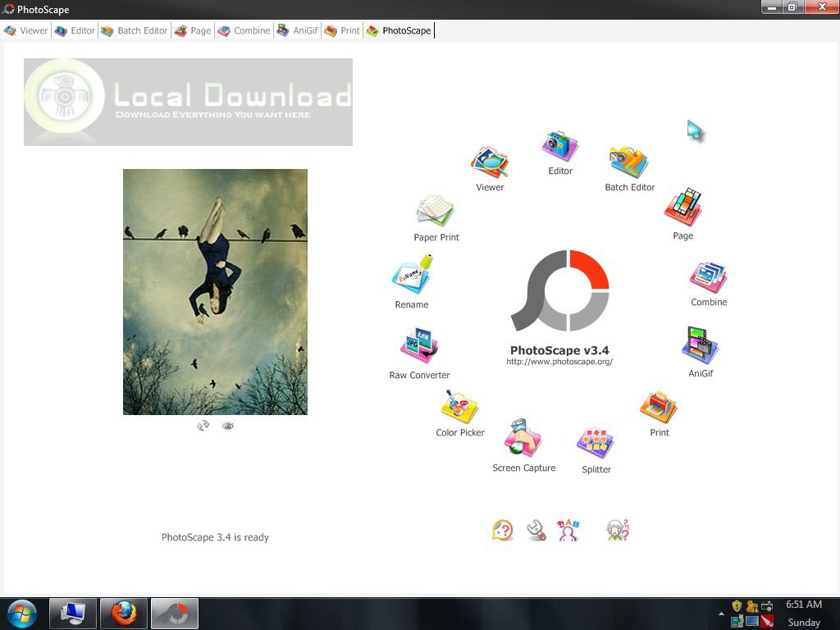Viewport: 840px width, 630px height.
Task: Launch the Rename tool
Action: pyautogui.click(x=413, y=275)
